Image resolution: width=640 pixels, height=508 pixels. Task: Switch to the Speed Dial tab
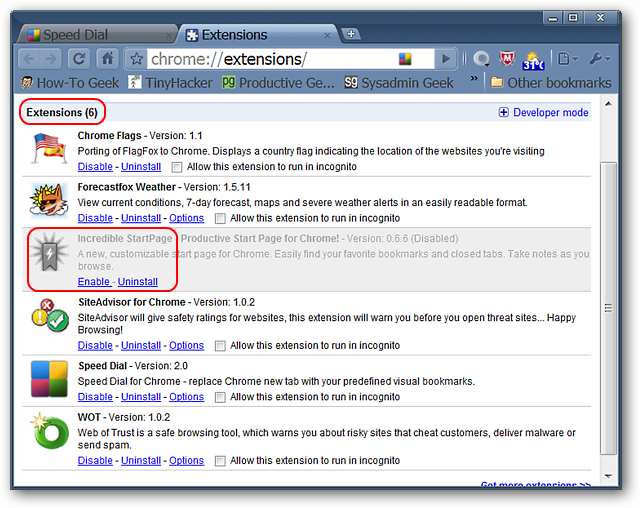(x=96, y=35)
